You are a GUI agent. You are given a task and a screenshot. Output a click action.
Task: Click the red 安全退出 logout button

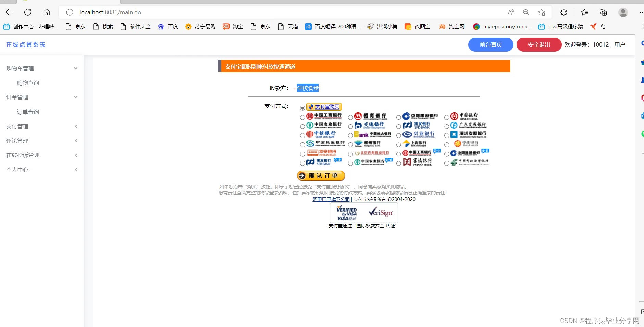pos(539,44)
